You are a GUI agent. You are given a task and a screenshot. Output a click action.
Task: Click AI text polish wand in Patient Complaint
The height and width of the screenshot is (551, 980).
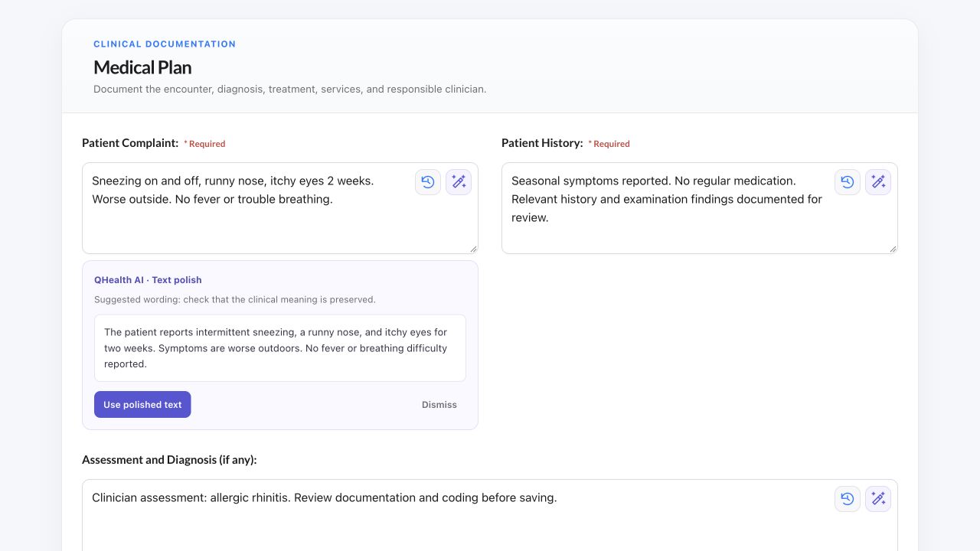point(459,182)
